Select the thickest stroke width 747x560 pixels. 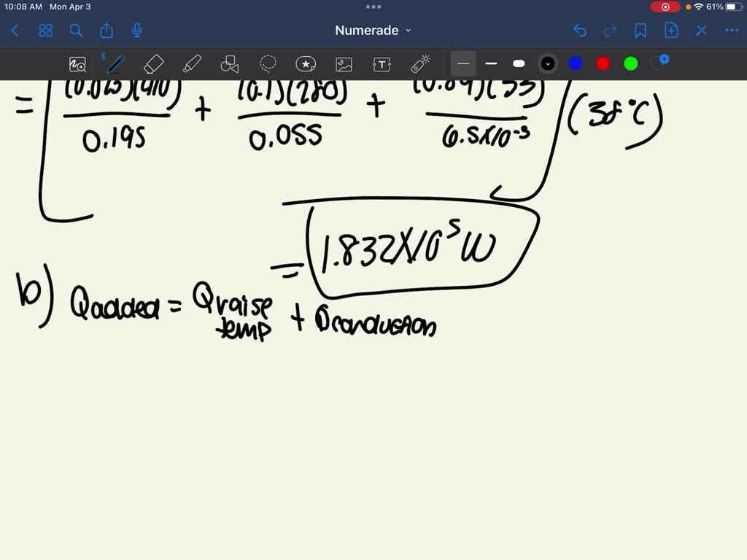click(519, 63)
